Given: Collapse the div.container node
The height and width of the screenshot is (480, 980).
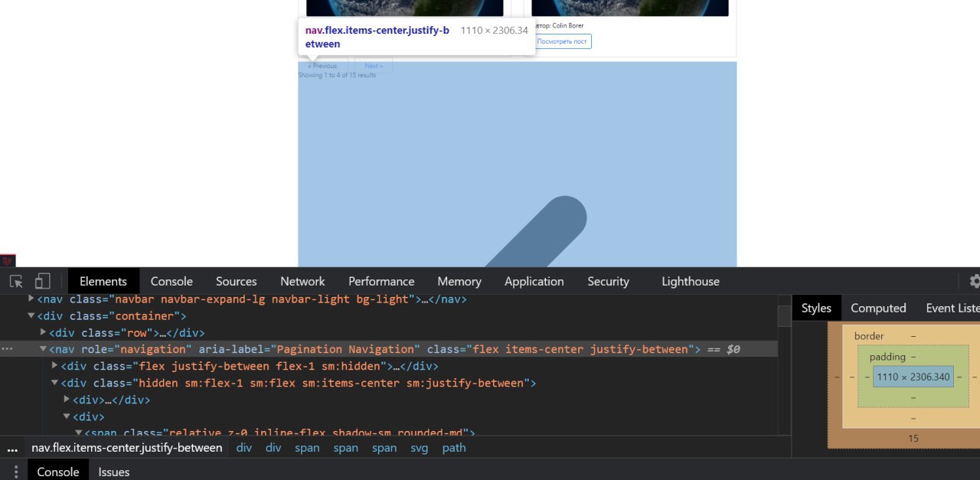Looking at the screenshot, I should [x=31, y=316].
